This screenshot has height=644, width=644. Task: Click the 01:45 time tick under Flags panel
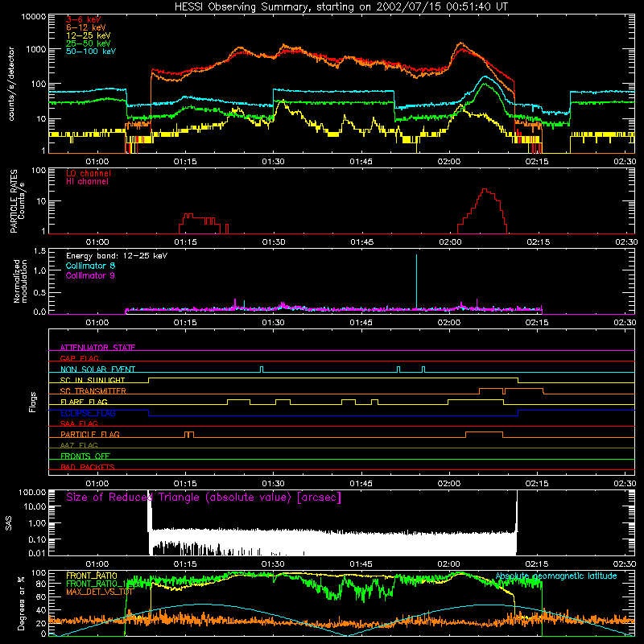point(361,484)
